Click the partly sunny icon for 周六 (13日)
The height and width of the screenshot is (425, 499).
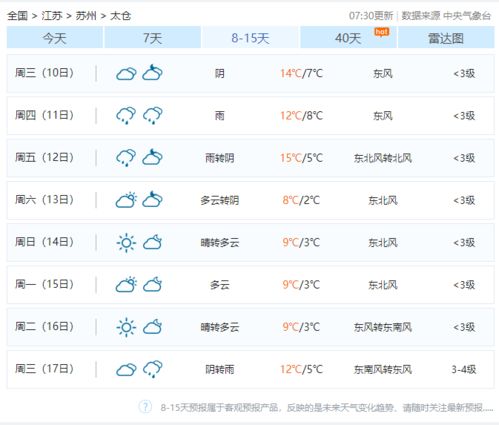click(126, 200)
